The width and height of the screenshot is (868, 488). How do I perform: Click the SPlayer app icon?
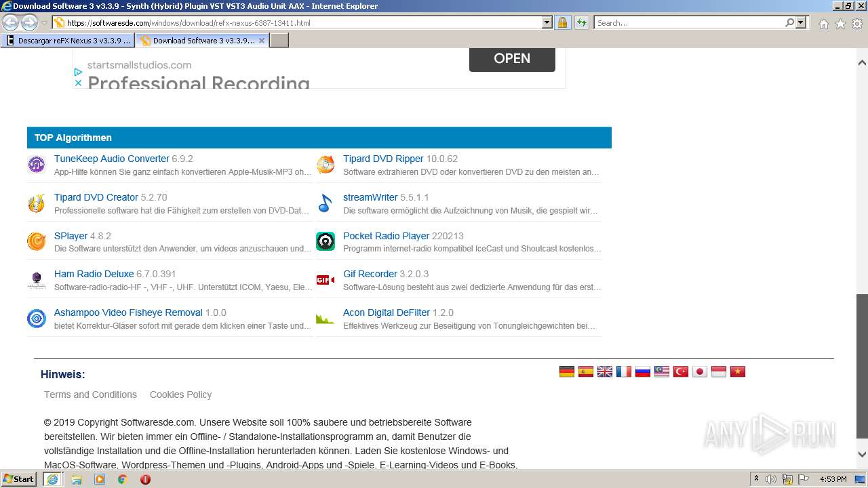[x=37, y=241]
